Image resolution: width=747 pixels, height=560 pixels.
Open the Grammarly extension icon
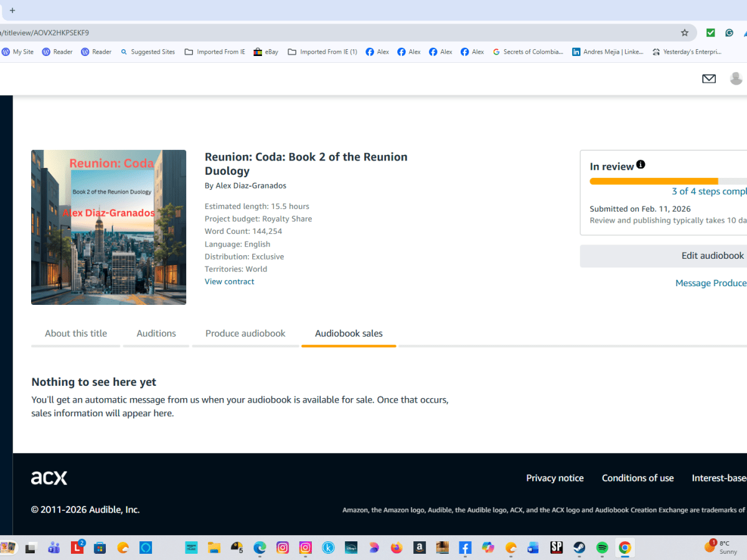click(729, 32)
